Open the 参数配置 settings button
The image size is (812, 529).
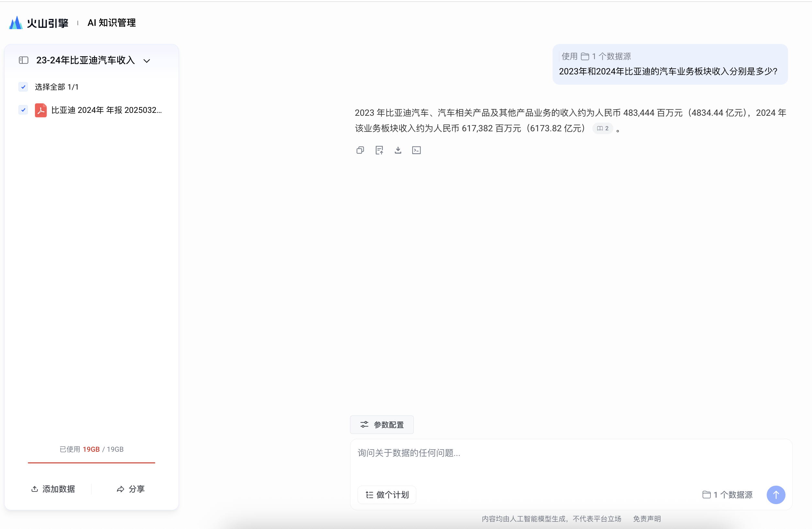(x=382, y=425)
